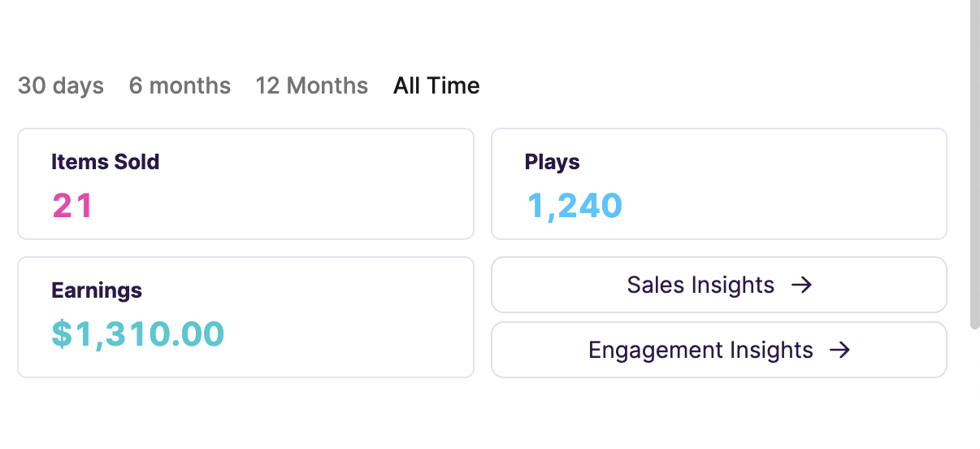Click the Plays stat card

pos(719,184)
